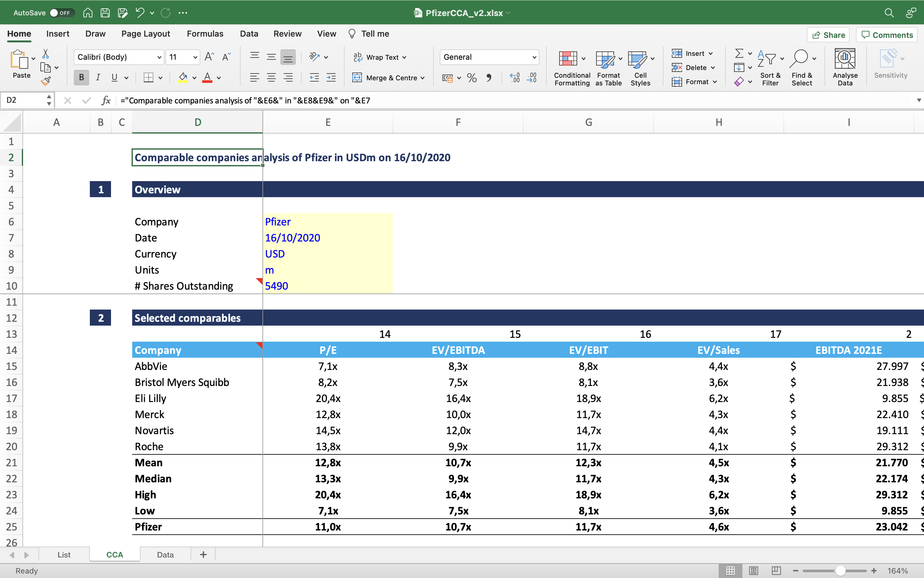The height and width of the screenshot is (578, 924).
Task: Add a new sheet with plus button
Action: point(203,555)
